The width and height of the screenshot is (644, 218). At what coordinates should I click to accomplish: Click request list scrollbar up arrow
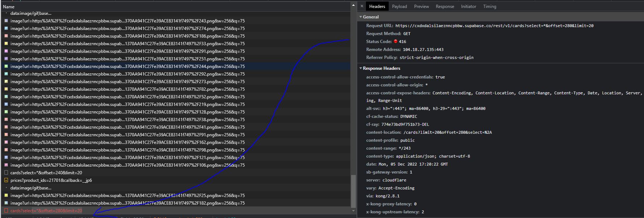[x=353, y=6]
